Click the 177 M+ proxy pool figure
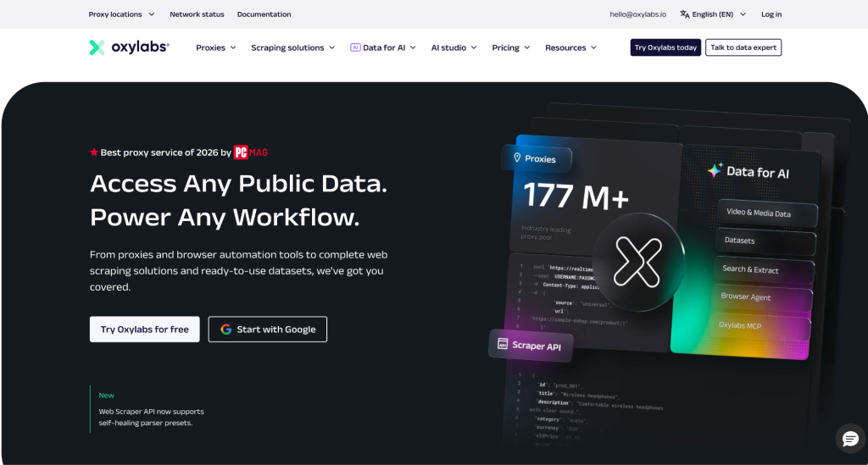Screen dimensions: 868x465 pos(576,197)
